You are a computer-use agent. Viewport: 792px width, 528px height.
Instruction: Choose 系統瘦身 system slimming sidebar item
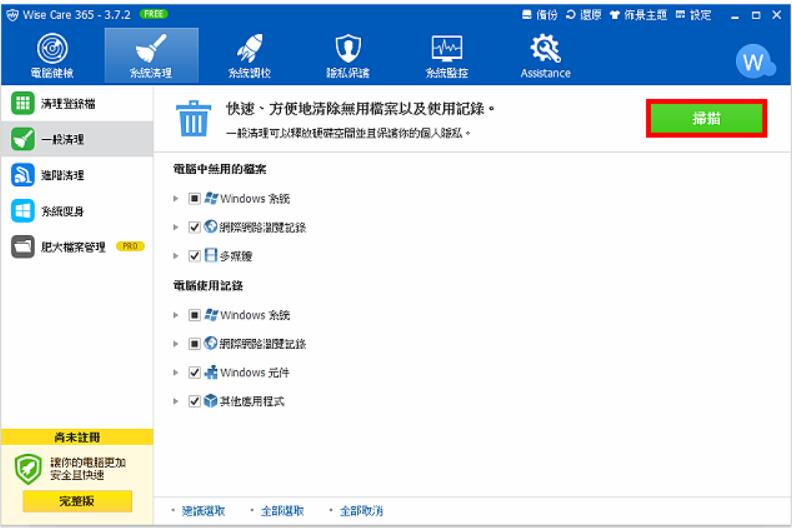tap(77, 211)
